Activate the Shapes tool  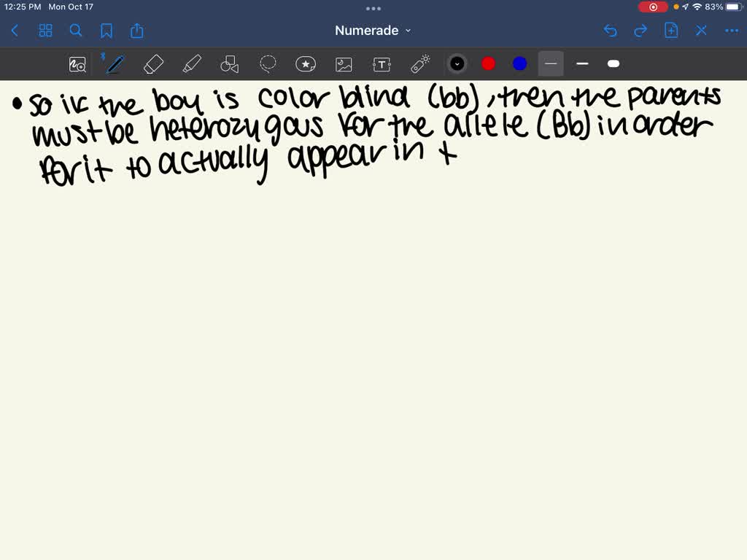pos(230,64)
